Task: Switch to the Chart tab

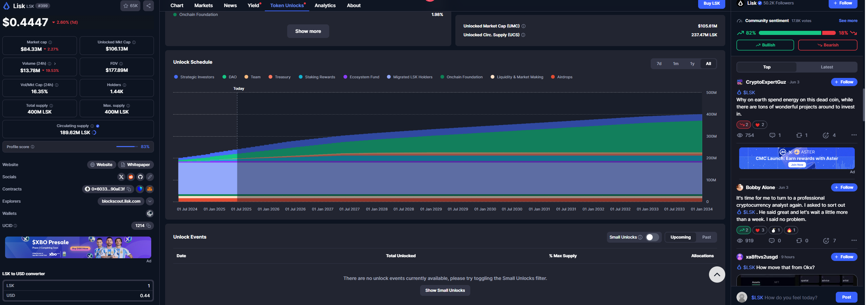Action: pyautogui.click(x=177, y=5)
